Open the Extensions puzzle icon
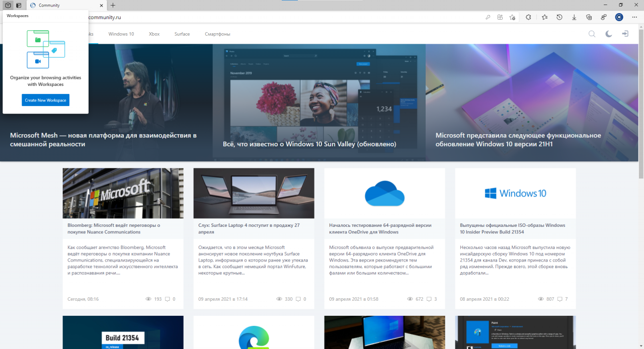644x349 pixels. tap(529, 17)
